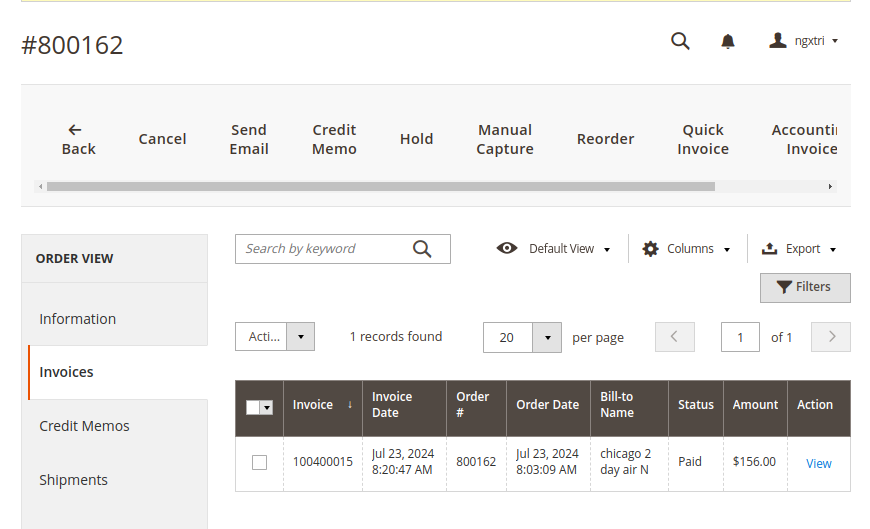Click the Reorder button
Image resolution: width=870 pixels, height=529 pixels.
pyautogui.click(x=605, y=139)
